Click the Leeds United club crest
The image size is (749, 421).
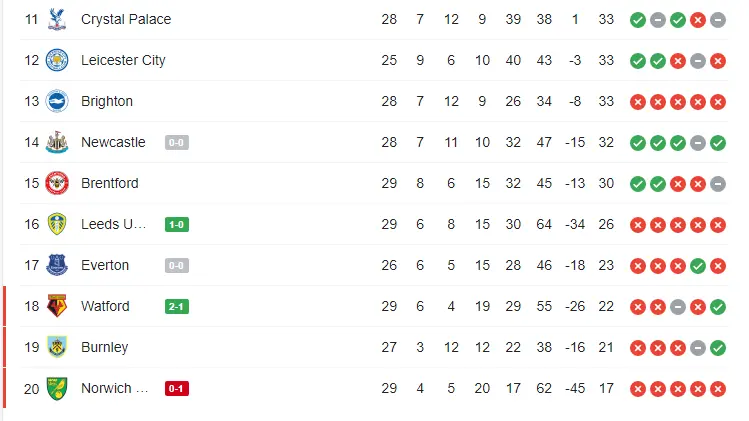57,224
